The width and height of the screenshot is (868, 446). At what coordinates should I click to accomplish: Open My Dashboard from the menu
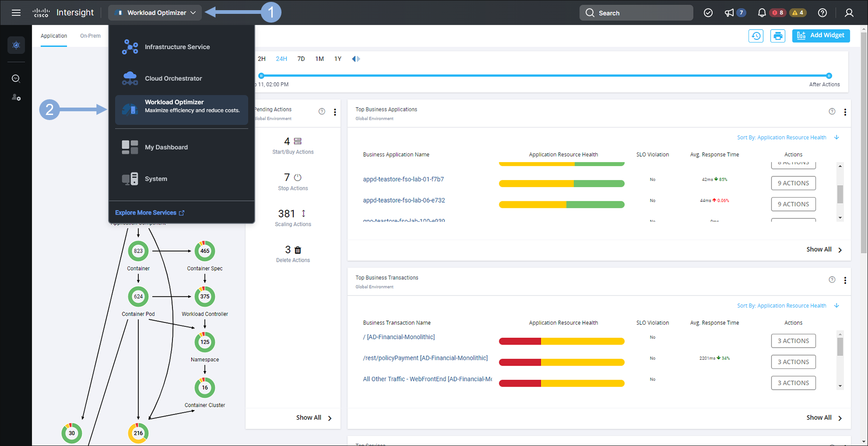181,147
